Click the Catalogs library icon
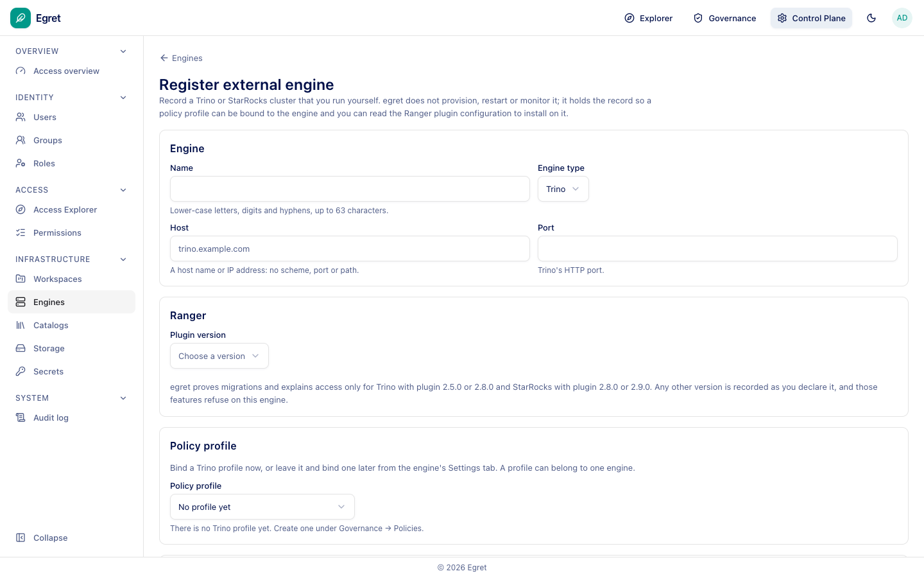This screenshot has width=924, height=578. [21, 326]
